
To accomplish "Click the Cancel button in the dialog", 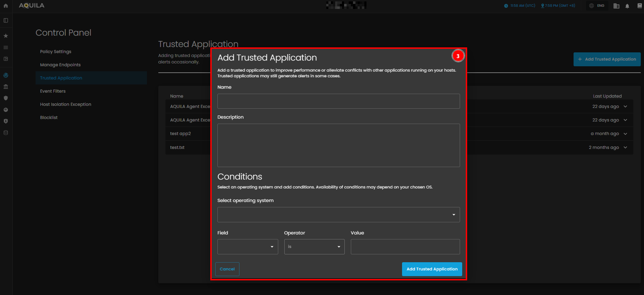I will (227, 269).
